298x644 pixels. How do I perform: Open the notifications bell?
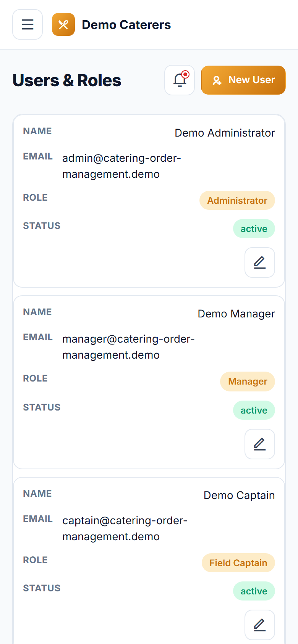tap(180, 80)
